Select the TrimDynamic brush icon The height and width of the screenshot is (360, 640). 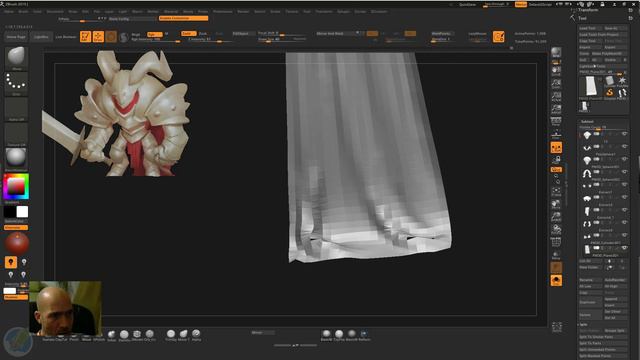coord(171,335)
